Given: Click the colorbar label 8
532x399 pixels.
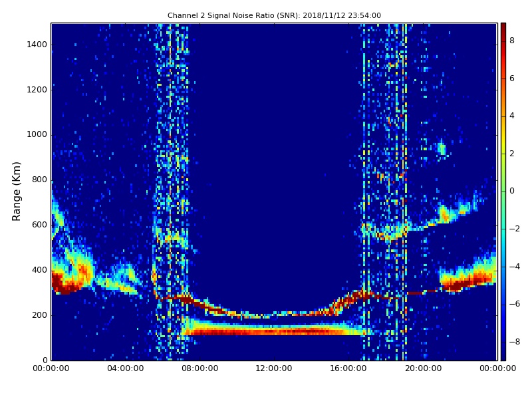Looking at the screenshot, I should tap(512, 41).
